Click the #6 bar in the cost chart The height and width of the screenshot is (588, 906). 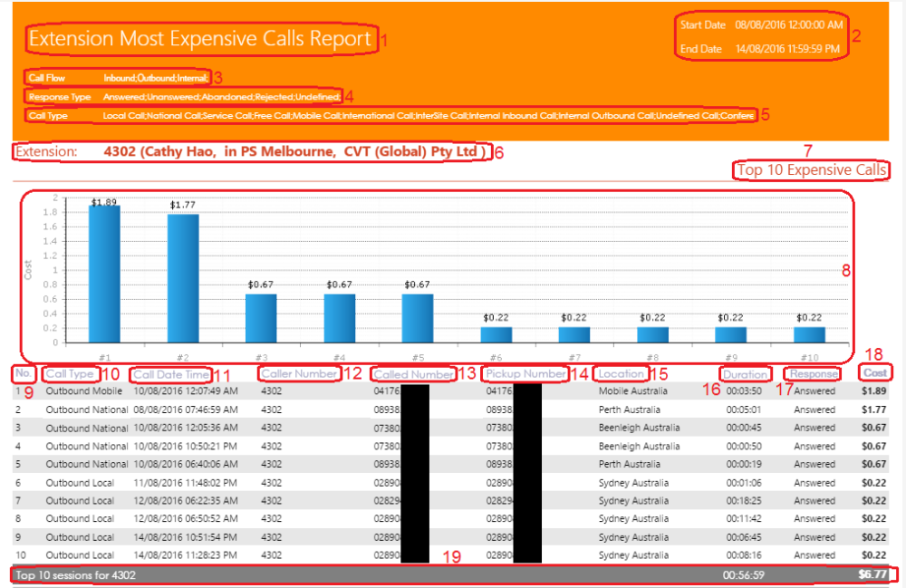[x=496, y=335]
